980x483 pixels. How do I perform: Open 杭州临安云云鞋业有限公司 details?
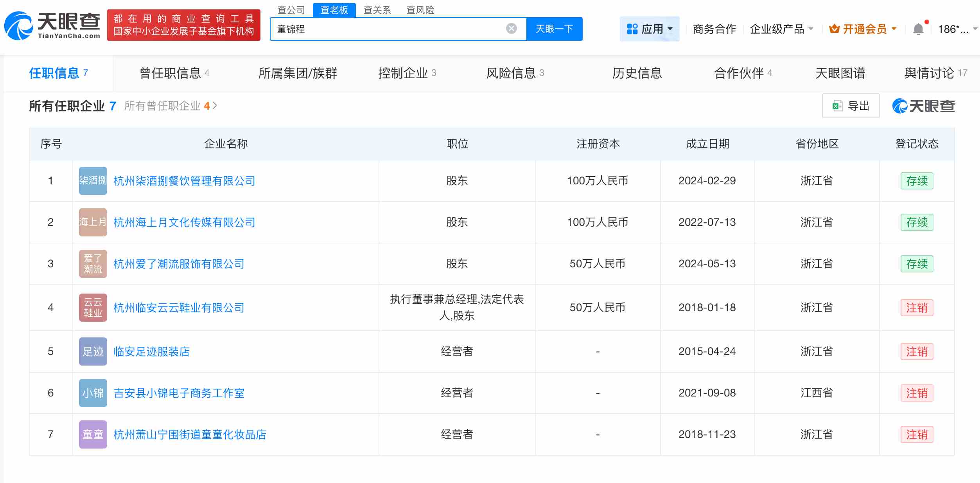[179, 308]
